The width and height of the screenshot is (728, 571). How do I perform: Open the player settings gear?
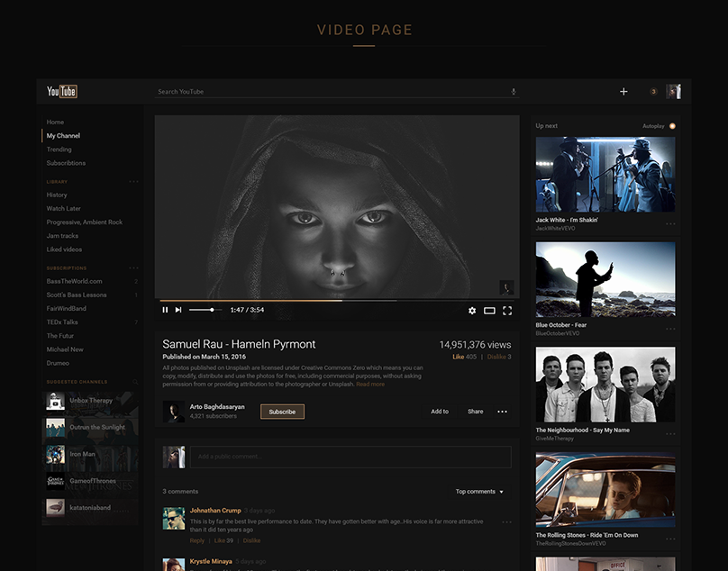tap(472, 310)
